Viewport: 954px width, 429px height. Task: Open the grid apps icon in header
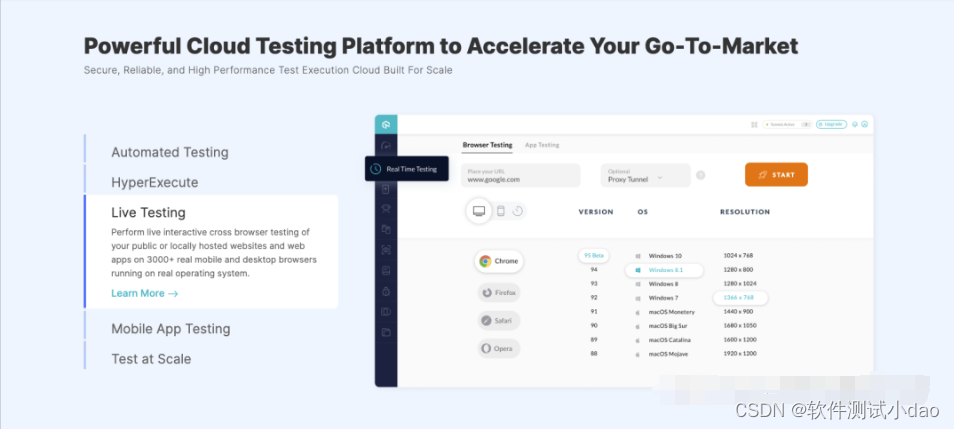pos(754,124)
